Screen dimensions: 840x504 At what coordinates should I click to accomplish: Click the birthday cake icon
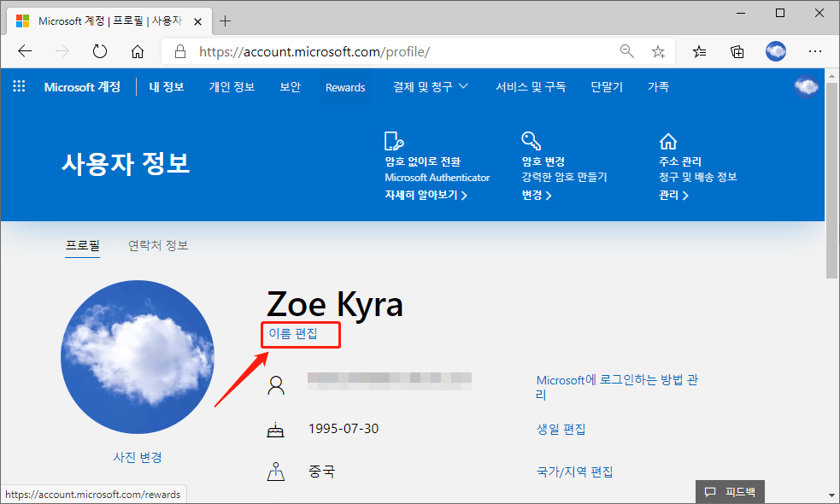pyautogui.click(x=275, y=430)
